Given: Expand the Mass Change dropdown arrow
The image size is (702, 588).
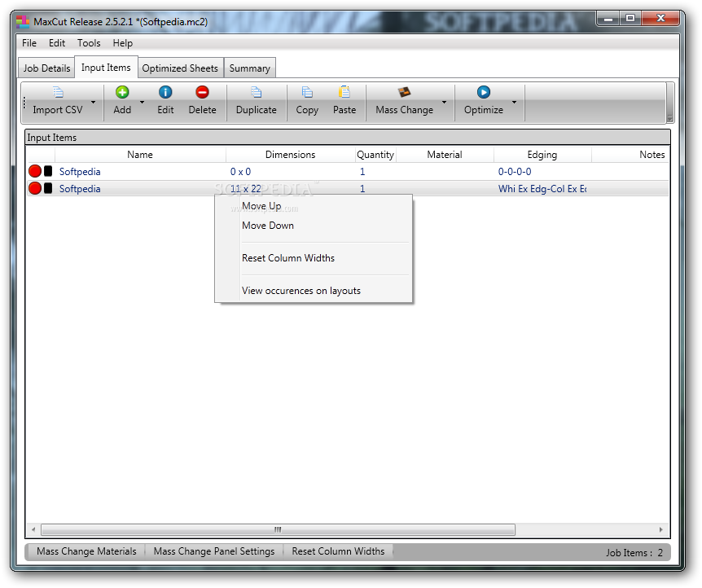Looking at the screenshot, I should (444, 102).
